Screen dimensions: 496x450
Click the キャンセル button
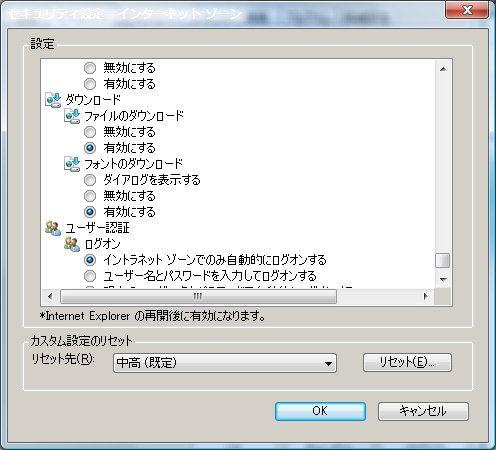tap(423, 411)
